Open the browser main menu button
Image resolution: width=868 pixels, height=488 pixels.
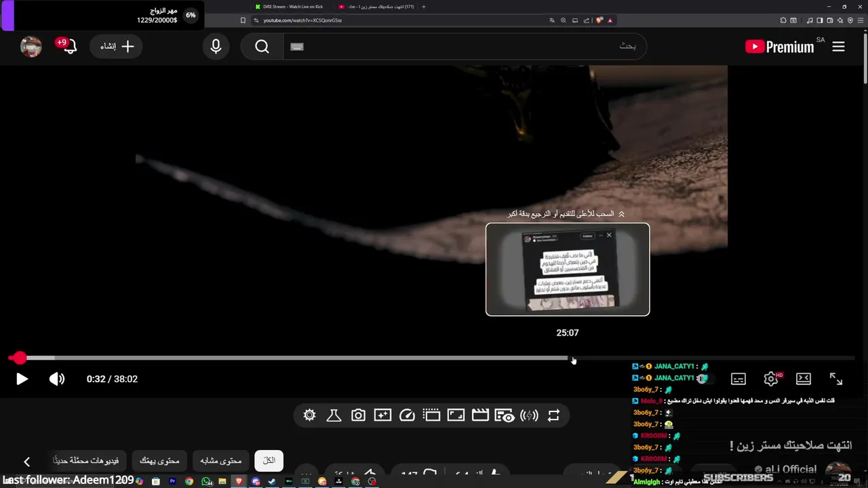coord(861,20)
